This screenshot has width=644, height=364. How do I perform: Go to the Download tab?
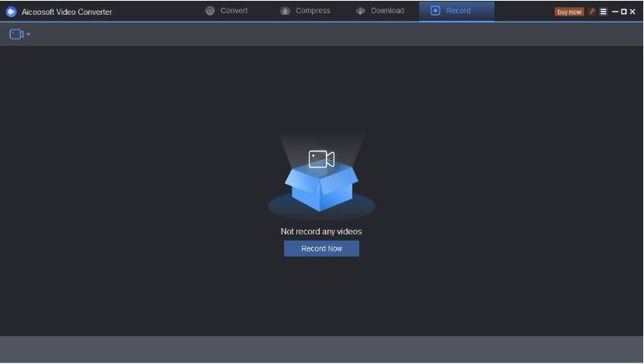387,11
